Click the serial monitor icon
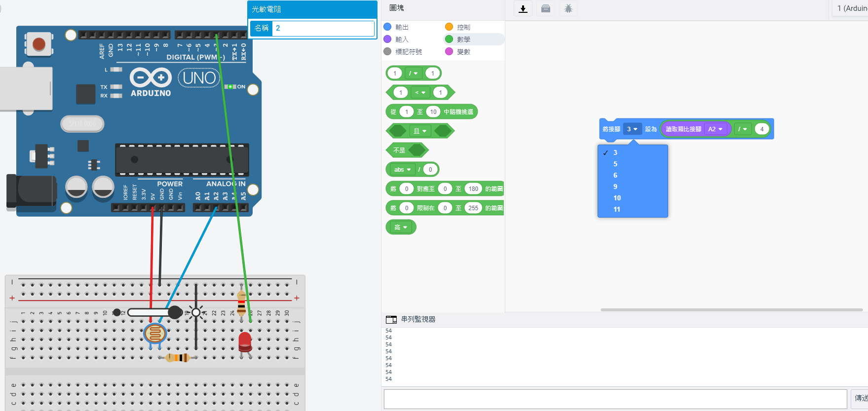This screenshot has width=868, height=411. click(391, 319)
